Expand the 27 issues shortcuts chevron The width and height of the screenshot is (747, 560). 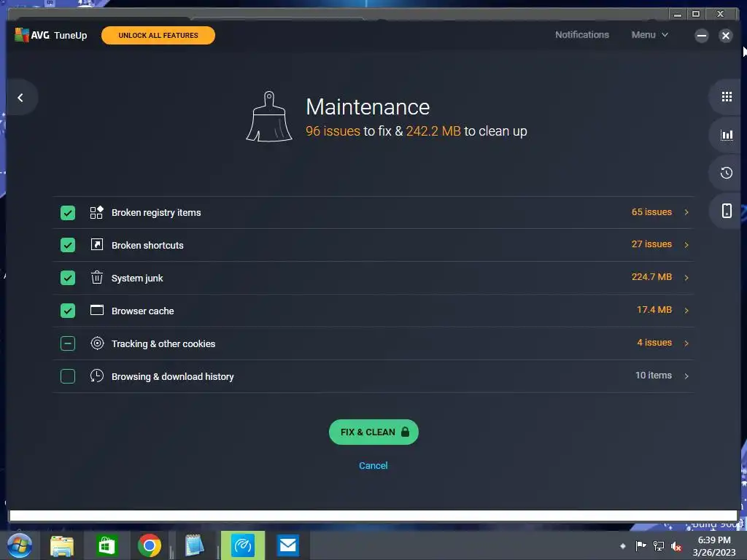click(686, 245)
